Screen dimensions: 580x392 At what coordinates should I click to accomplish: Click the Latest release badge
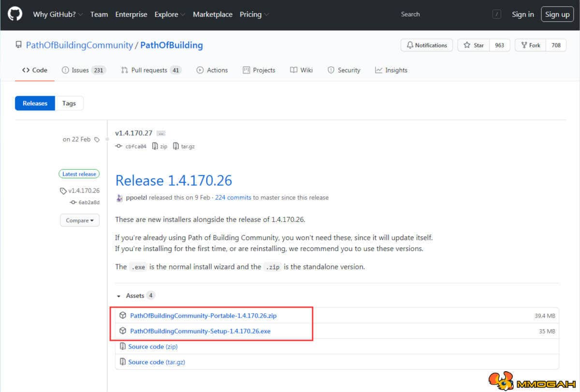(x=79, y=174)
